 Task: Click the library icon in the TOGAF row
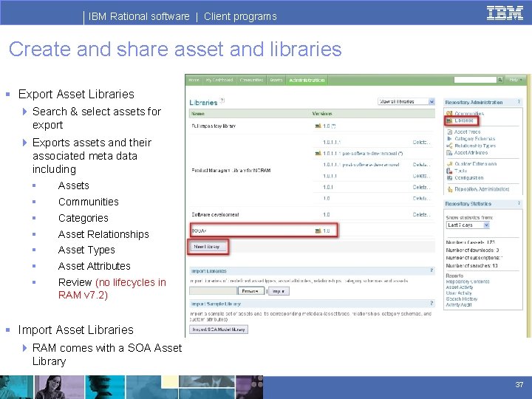click(318, 231)
